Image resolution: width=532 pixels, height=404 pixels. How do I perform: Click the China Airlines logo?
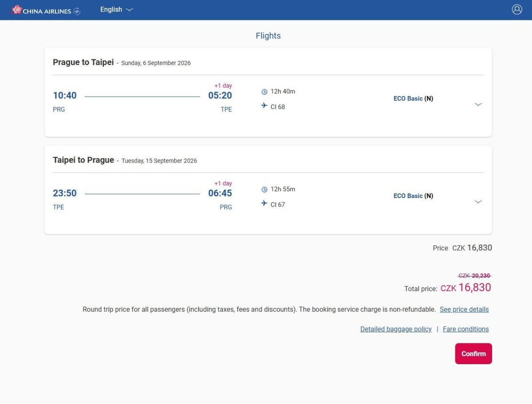point(46,10)
